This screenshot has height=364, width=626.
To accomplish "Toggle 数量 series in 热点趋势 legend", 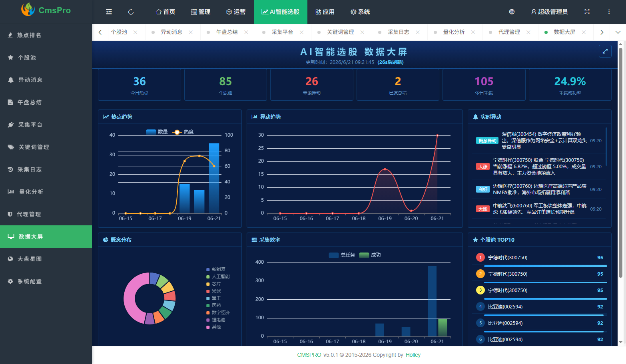I will pos(157,132).
